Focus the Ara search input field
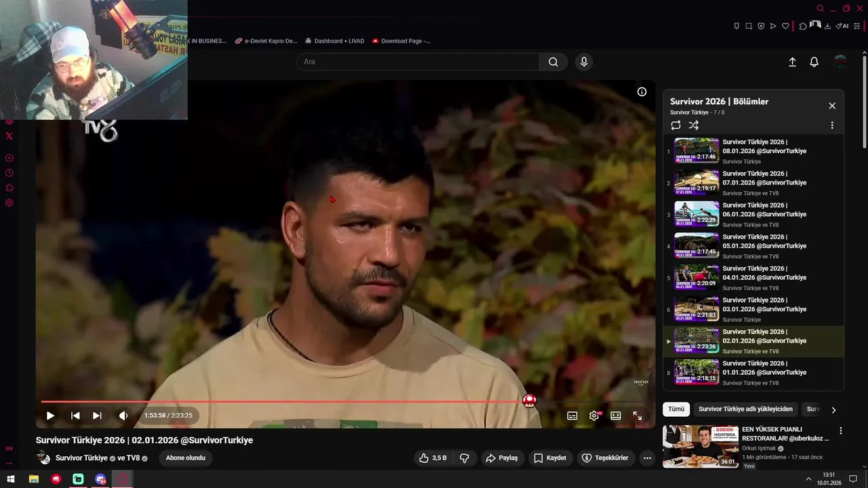 coord(418,62)
